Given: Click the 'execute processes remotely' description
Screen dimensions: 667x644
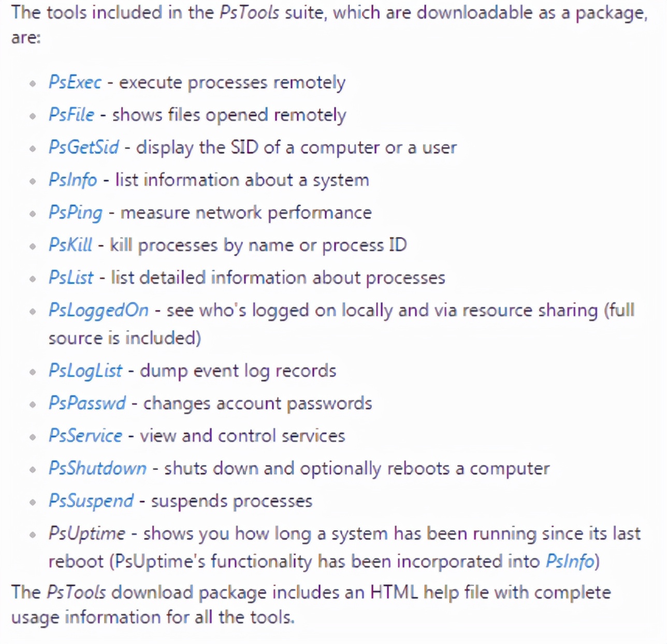Looking at the screenshot, I should 232,83.
